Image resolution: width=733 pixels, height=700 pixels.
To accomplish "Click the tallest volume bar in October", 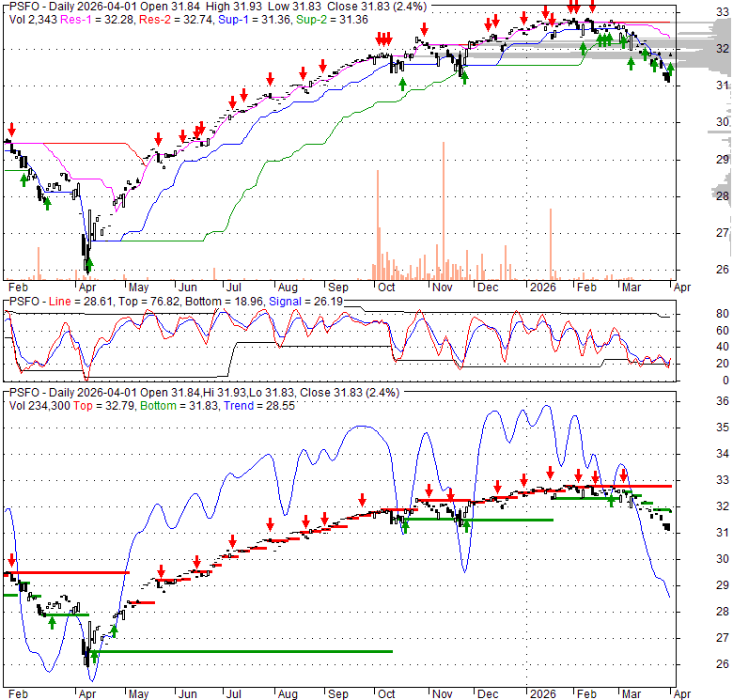I will (378, 224).
